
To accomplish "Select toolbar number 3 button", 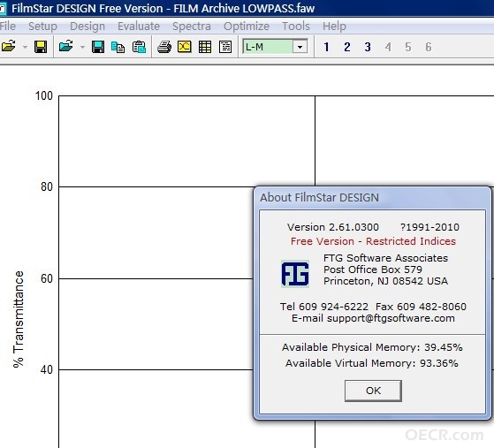I will pyautogui.click(x=368, y=47).
